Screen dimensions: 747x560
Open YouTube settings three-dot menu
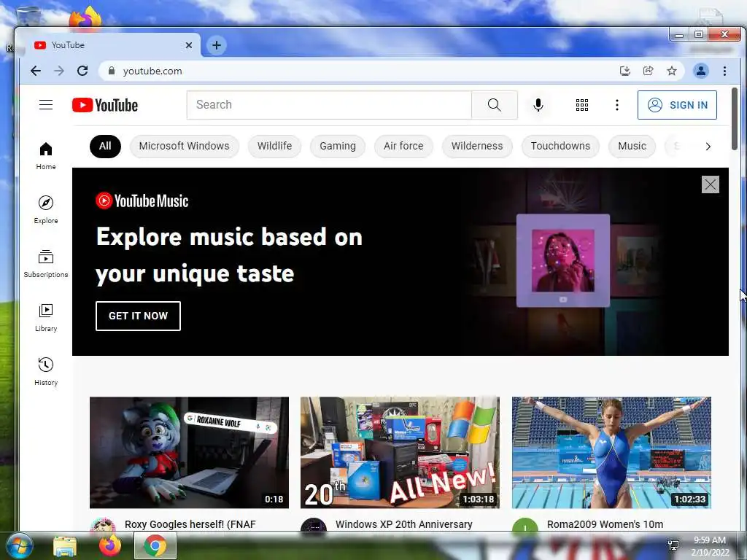tap(617, 105)
